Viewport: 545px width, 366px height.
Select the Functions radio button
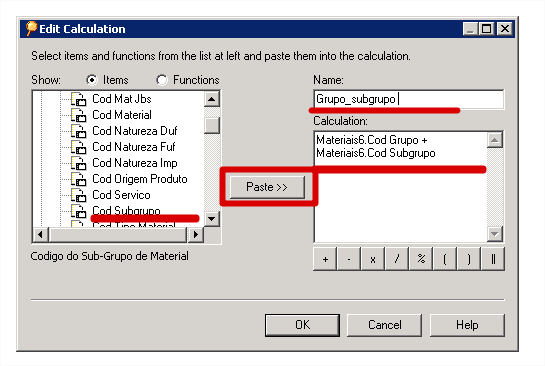[162, 80]
